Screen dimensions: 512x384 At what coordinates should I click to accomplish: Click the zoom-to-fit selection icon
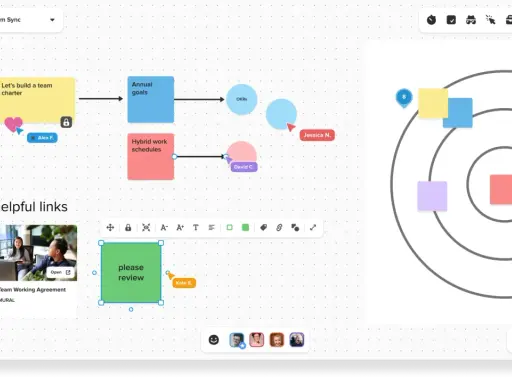[146, 228]
